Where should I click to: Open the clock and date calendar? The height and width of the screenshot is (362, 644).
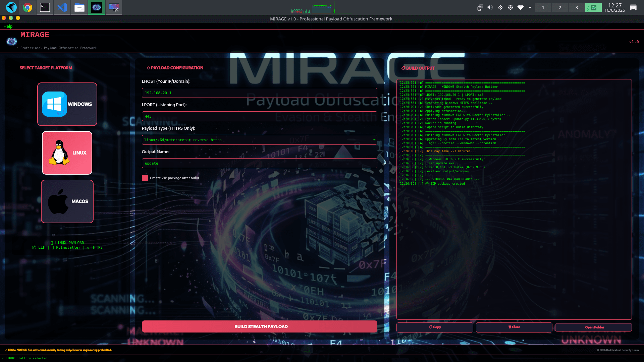click(x=614, y=7)
